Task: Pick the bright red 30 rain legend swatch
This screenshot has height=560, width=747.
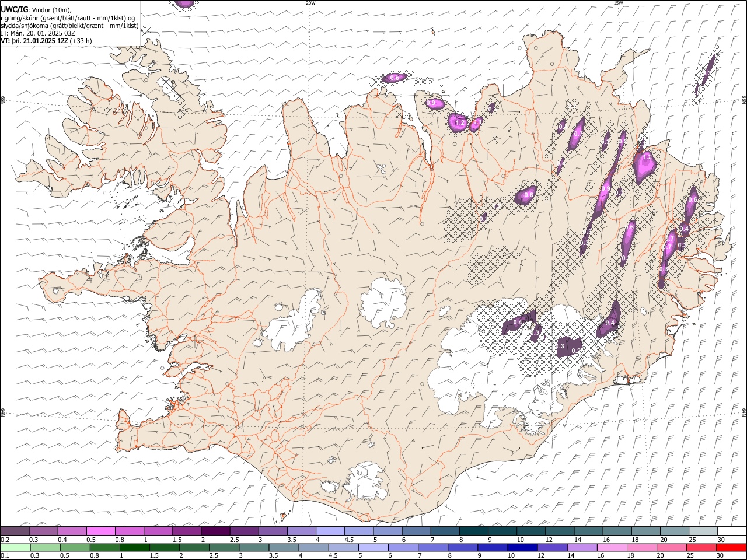Action: 731,547
